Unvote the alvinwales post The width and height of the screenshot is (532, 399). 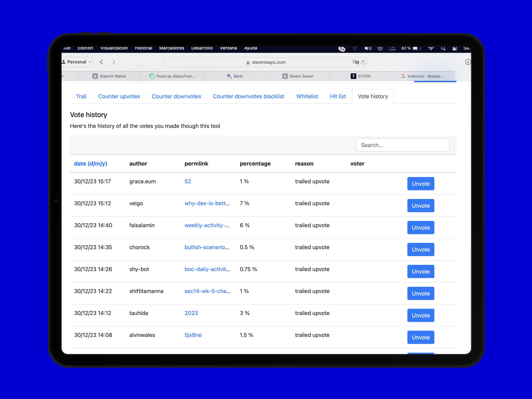click(421, 337)
